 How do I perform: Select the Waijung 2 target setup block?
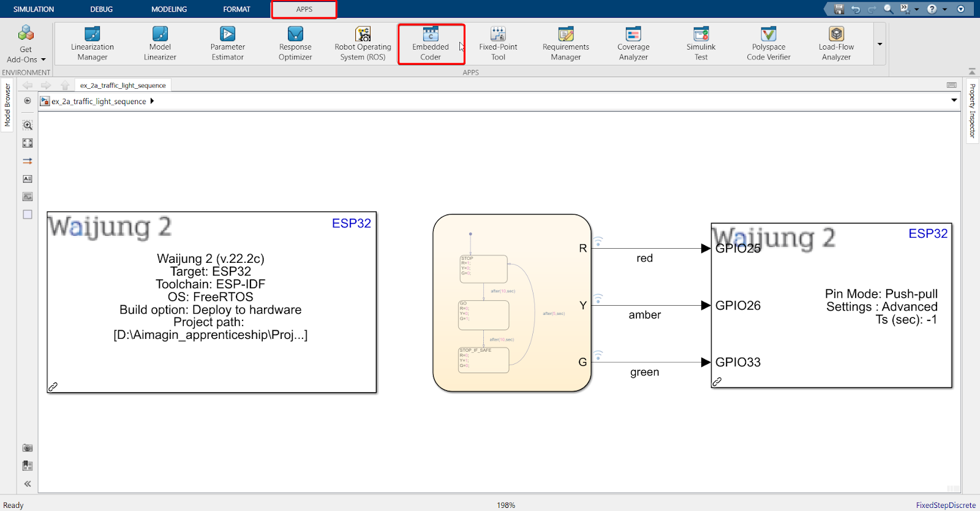click(212, 302)
